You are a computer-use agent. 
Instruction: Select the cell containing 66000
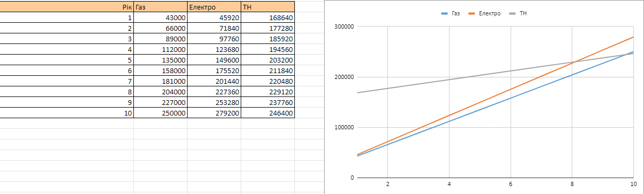(x=160, y=28)
